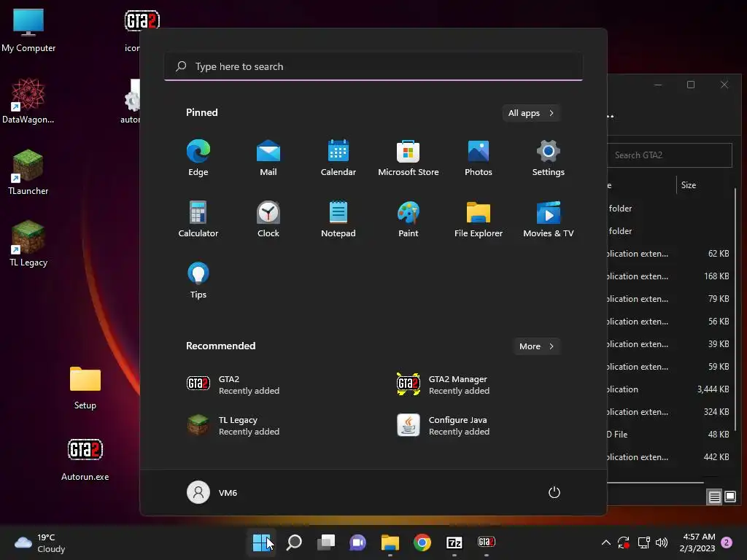Launch the Clock app
747x560 pixels.
(268, 219)
